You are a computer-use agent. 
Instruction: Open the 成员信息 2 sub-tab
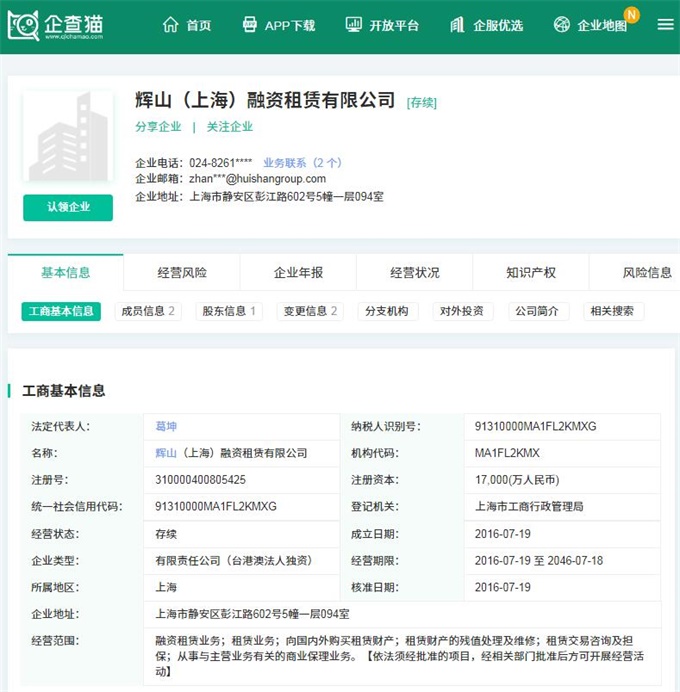point(148,311)
